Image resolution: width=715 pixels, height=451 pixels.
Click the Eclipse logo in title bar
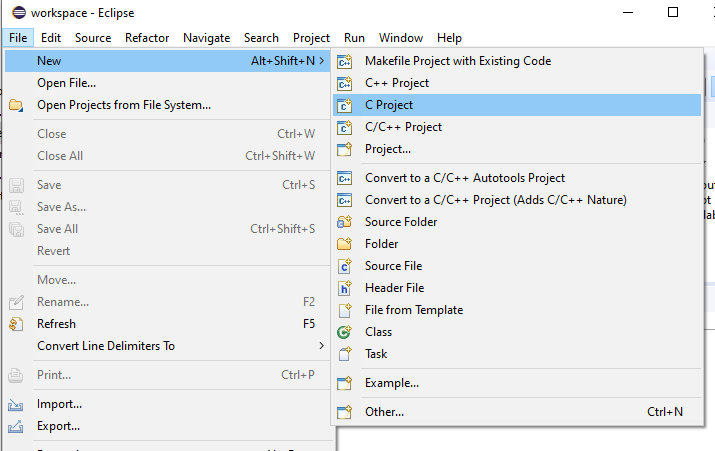19,12
